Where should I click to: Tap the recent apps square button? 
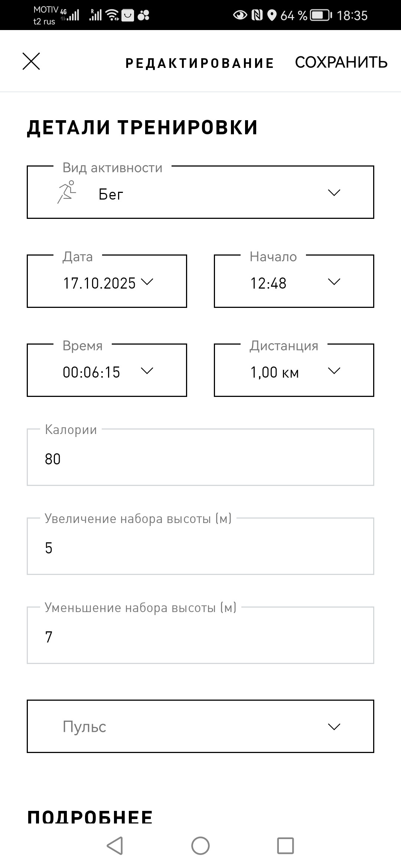tap(286, 846)
